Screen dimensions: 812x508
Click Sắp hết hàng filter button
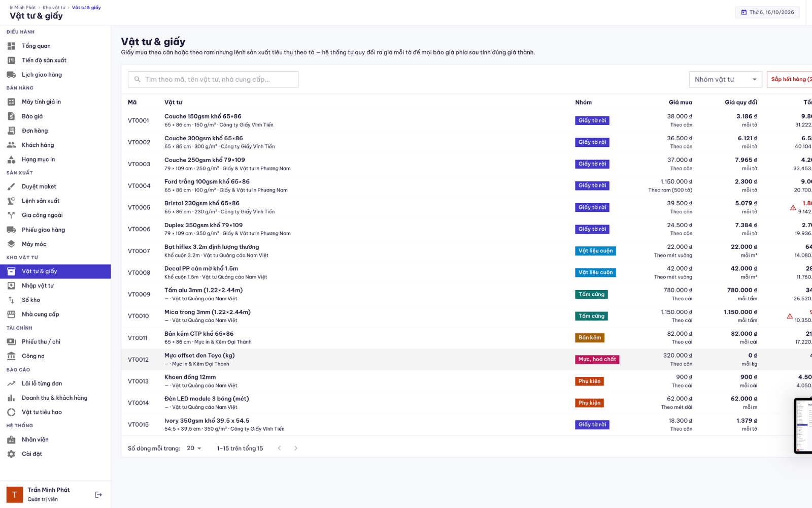coord(790,79)
